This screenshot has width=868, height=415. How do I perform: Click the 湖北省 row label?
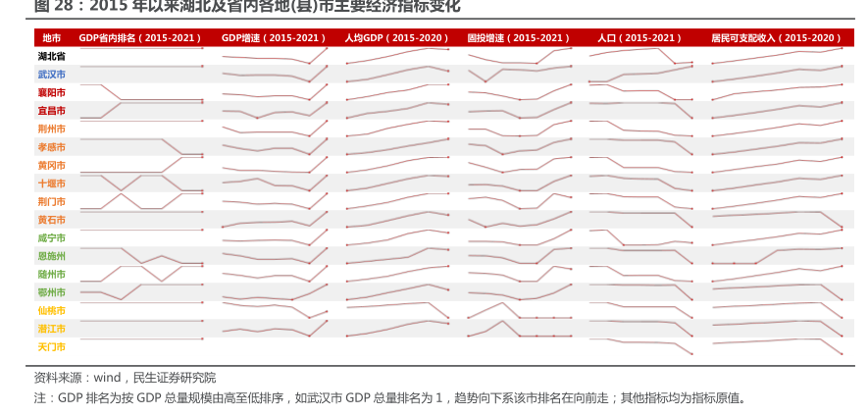point(51,56)
